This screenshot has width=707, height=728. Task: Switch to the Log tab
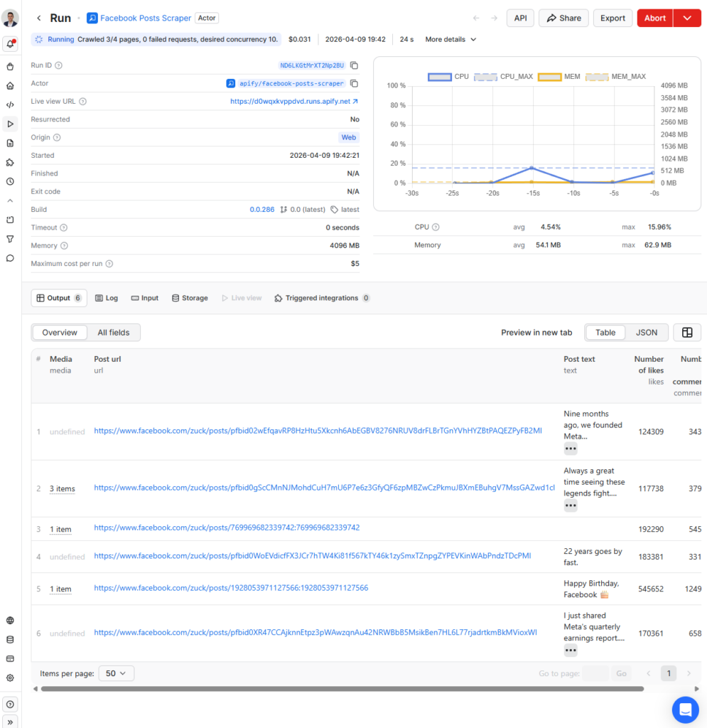[x=107, y=298]
